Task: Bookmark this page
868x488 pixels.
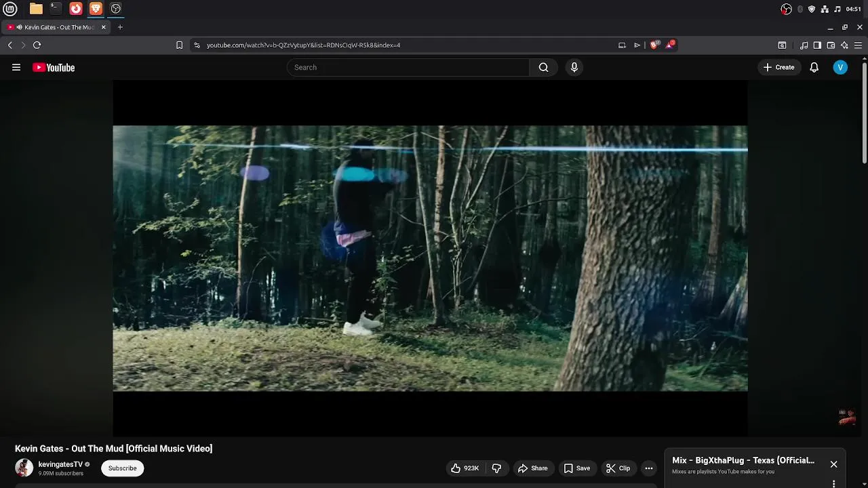Action: 179,45
